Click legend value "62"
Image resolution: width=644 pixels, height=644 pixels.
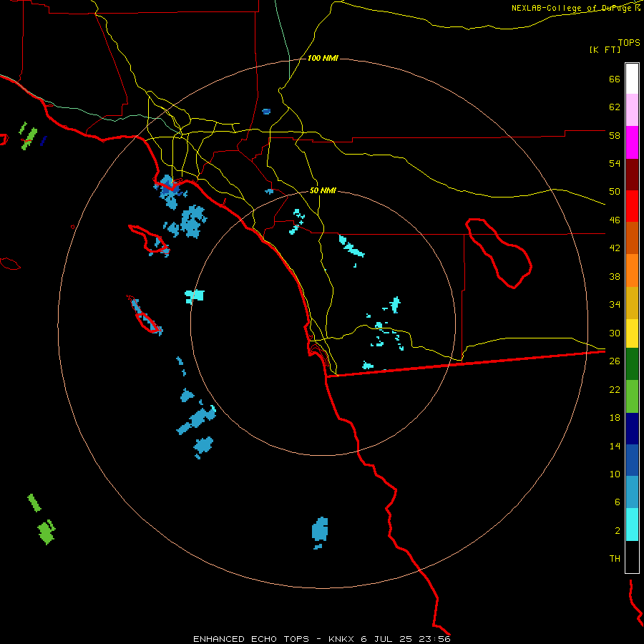tap(615, 107)
